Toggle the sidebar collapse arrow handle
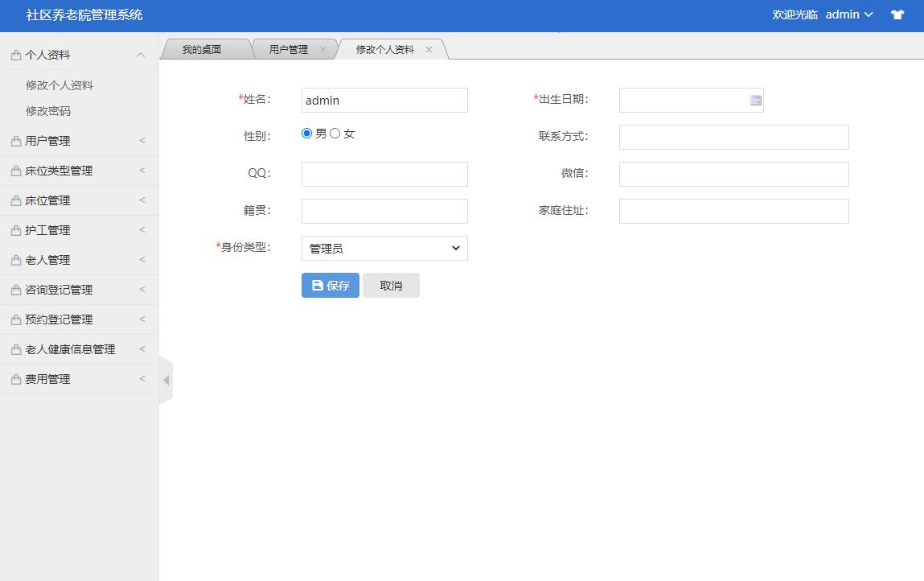 click(166, 379)
